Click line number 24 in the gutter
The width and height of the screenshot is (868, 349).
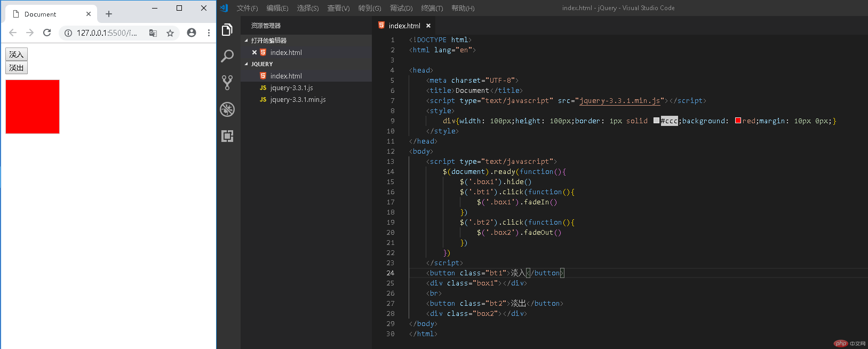(x=391, y=273)
